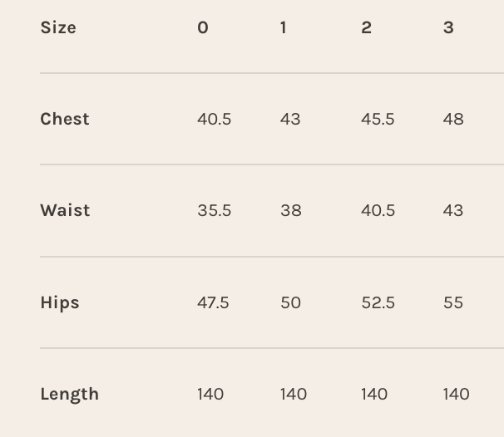This screenshot has height=437, width=504.
Task: Click chest value 45.5
Action: [x=378, y=119]
